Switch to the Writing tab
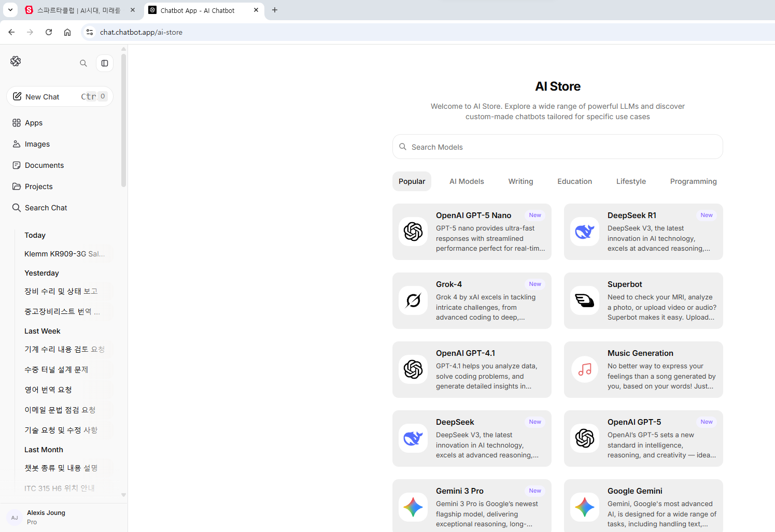The image size is (775, 532). point(520,181)
